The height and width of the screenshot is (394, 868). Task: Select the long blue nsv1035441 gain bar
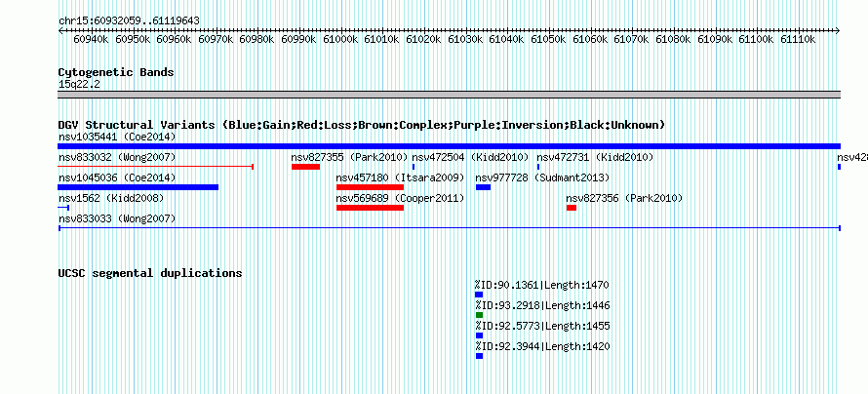(x=449, y=146)
